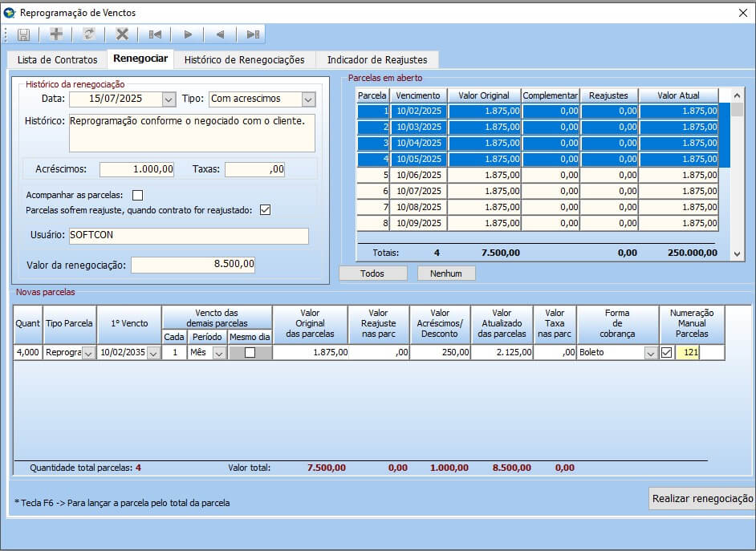This screenshot has width=756, height=551.
Task: Click the right-pointing triangle toolbar icon
Action: [x=188, y=34]
